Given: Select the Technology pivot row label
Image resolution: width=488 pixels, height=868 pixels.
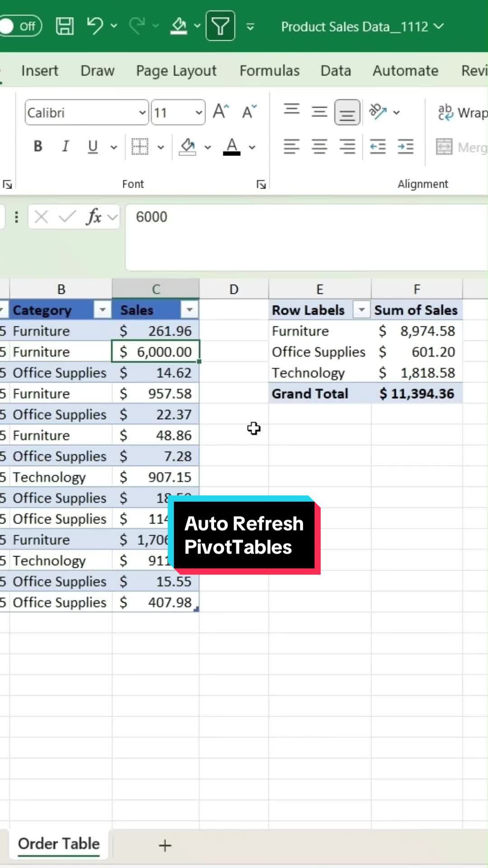Looking at the screenshot, I should [x=320, y=373].
